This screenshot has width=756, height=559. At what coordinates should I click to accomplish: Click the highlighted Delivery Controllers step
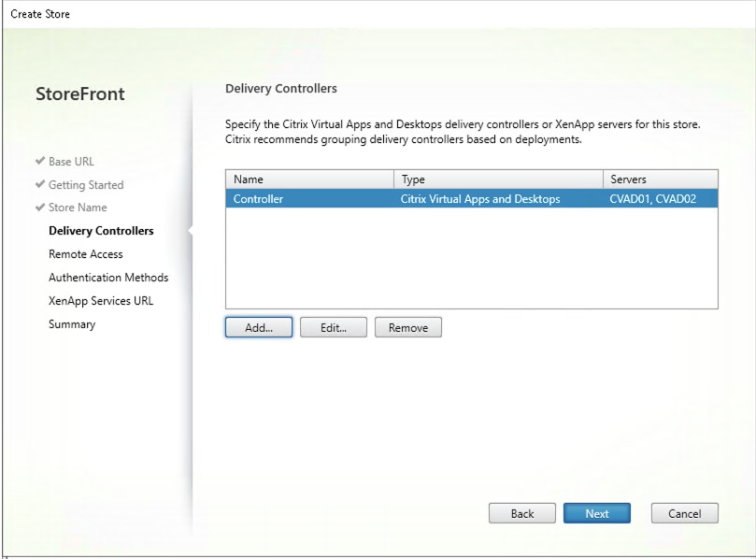coord(100,230)
